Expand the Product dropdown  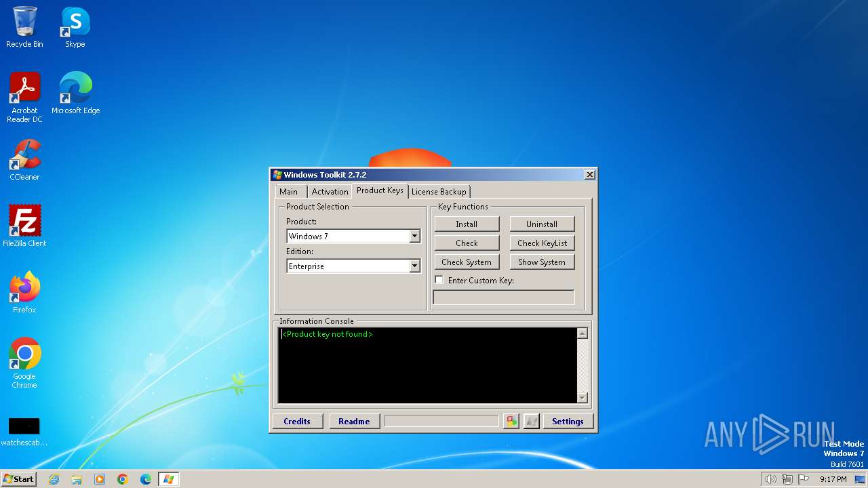point(414,237)
